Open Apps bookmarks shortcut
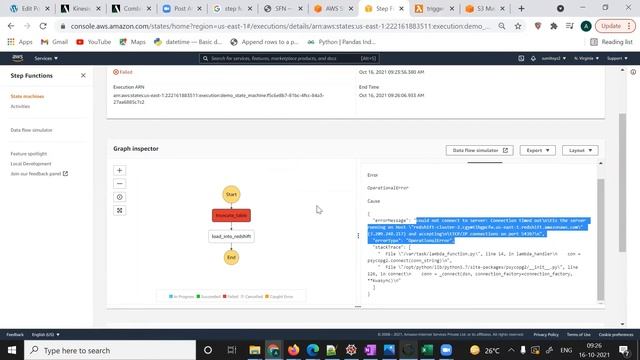The width and height of the screenshot is (640, 360). [x=20, y=42]
